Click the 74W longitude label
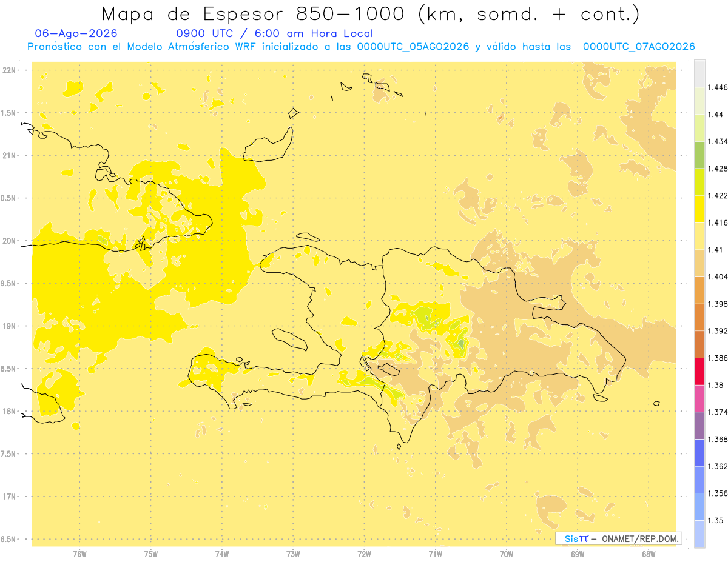Screen dimensions: 728x562 pyautogui.click(x=221, y=554)
